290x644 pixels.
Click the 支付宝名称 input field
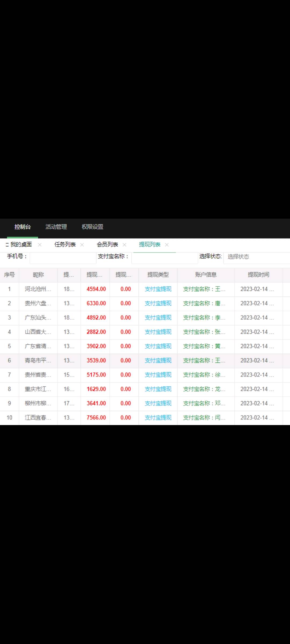[x=164, y=258]
